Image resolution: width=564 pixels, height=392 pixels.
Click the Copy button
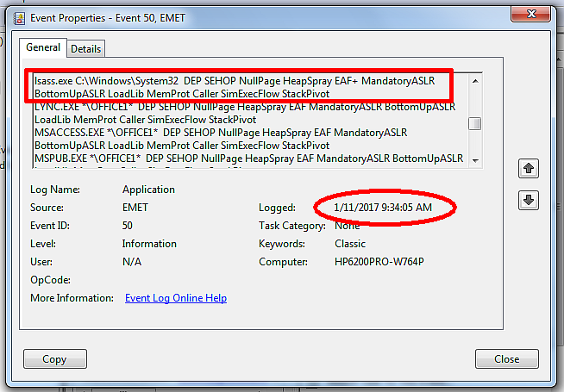[x=55, y=359]
